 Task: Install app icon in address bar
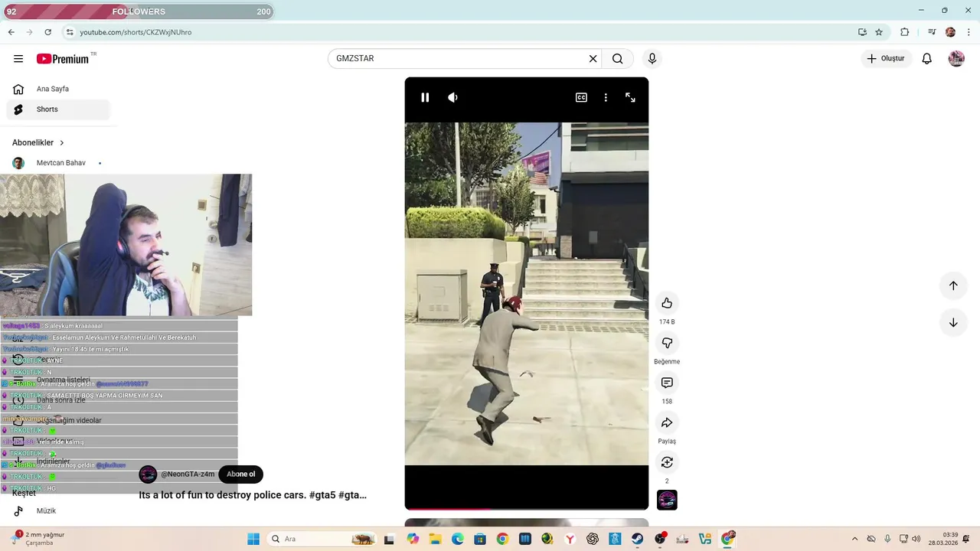pos(862,32)
